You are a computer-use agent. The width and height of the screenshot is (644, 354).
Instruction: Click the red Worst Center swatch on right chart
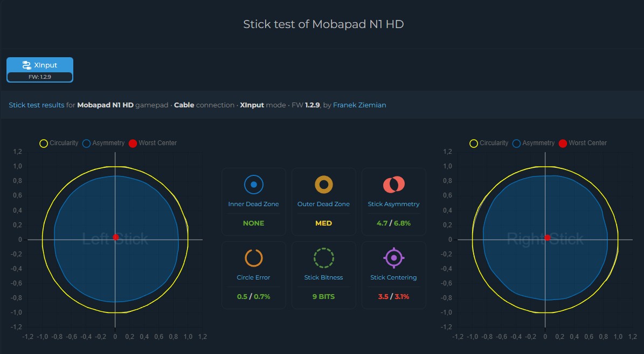point(563,144)
